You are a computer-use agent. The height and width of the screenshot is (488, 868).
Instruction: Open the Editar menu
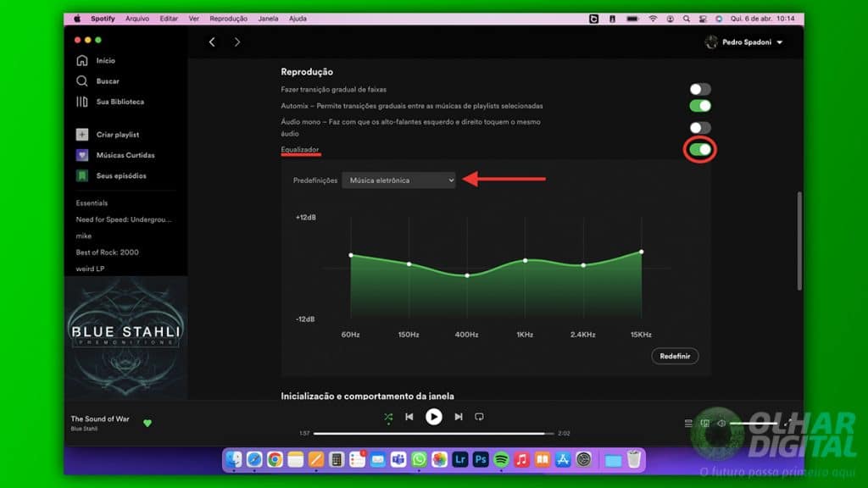point(169,19)
